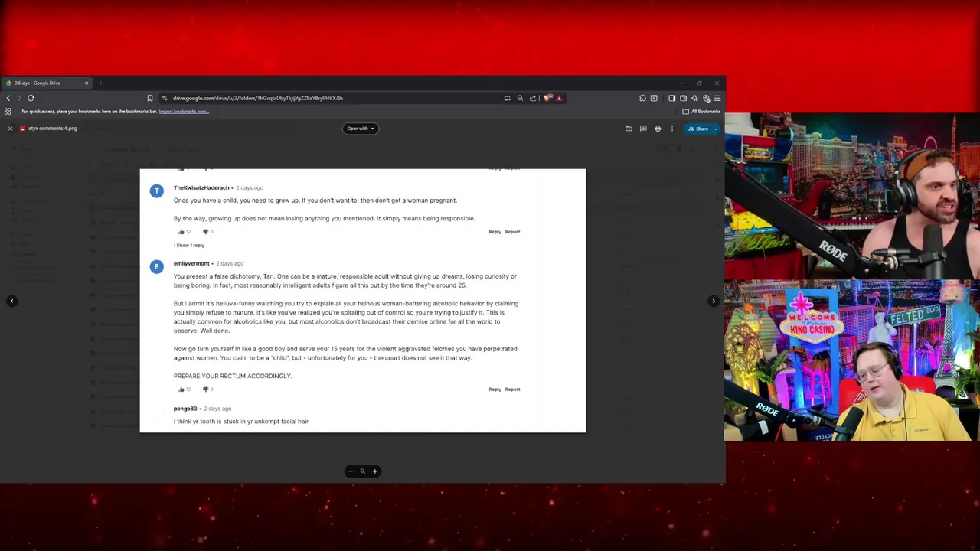This screenshot has height=551, width=980.
Task: Select the '0.6 styx - Google Drive' tab
Action: [47, 83]
